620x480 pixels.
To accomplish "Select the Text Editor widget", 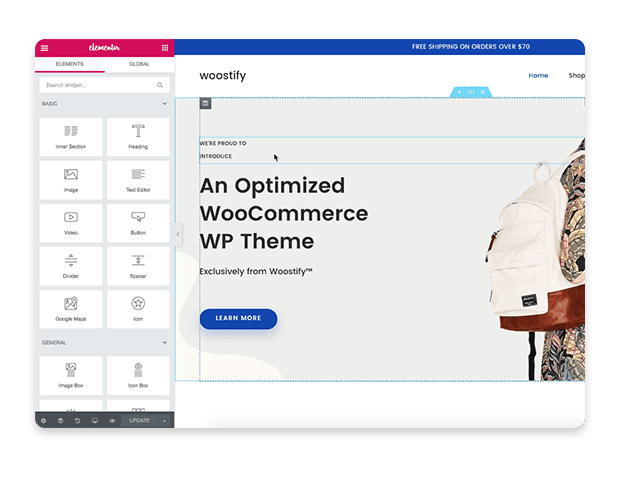I will (138, 180).
